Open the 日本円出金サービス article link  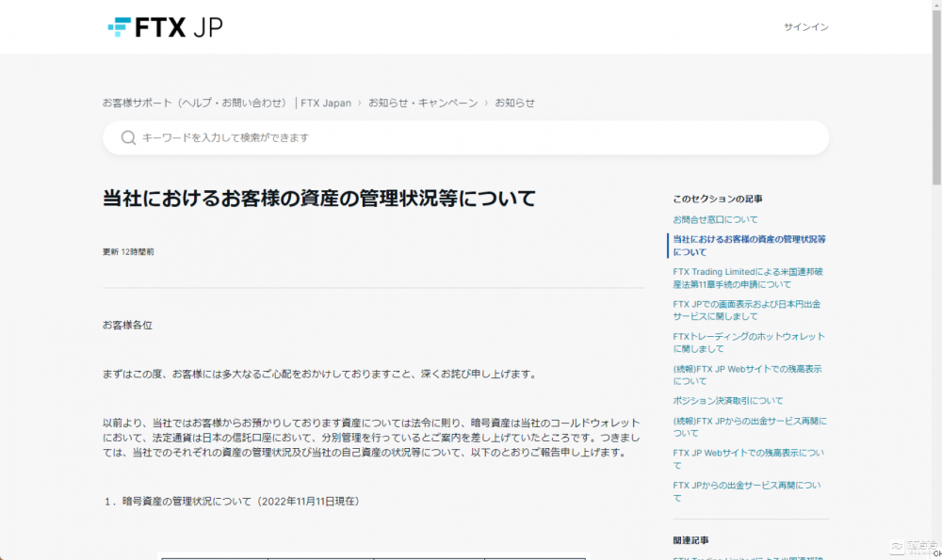coord(745,311)
